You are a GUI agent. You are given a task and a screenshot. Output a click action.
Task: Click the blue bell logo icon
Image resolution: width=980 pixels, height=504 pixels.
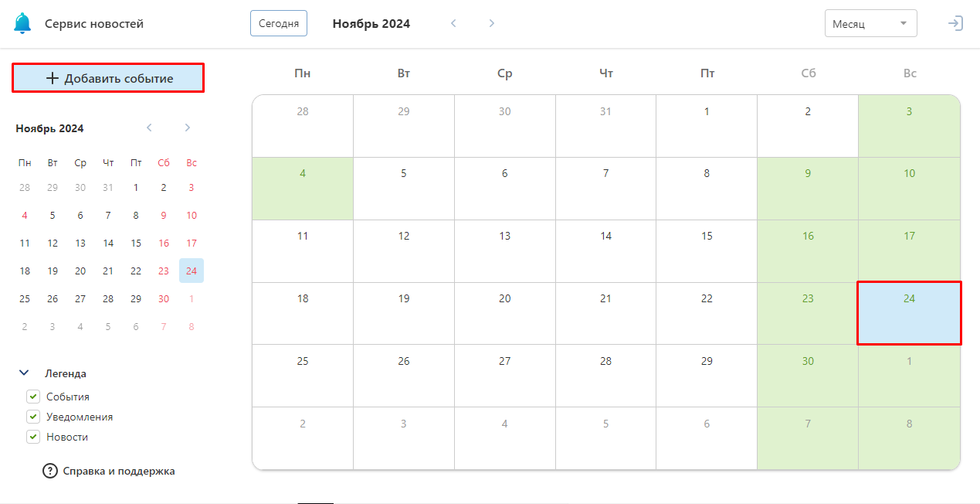[x=23, y=23]
